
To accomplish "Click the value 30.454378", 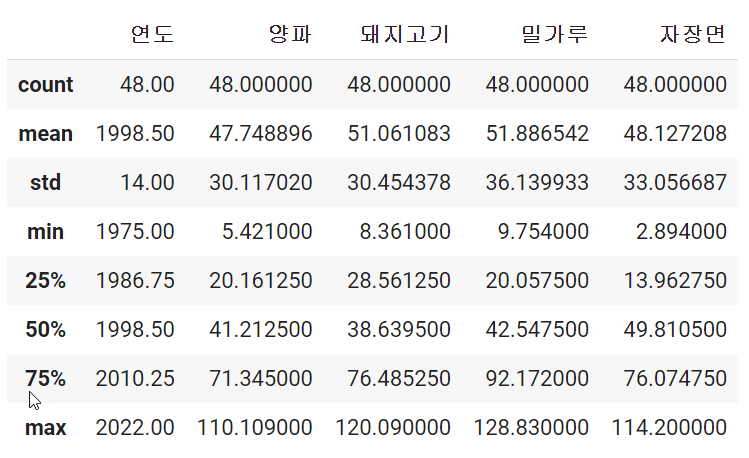I will tap(399, 183).
